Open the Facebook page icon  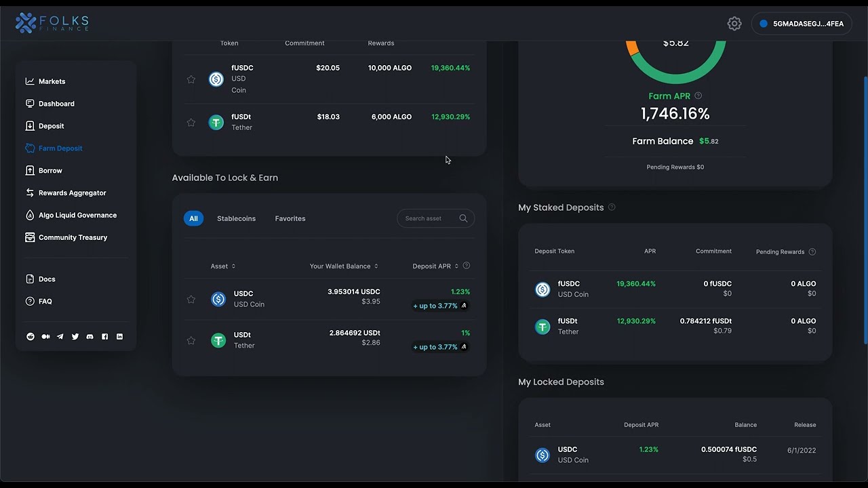tap(104, 337)
